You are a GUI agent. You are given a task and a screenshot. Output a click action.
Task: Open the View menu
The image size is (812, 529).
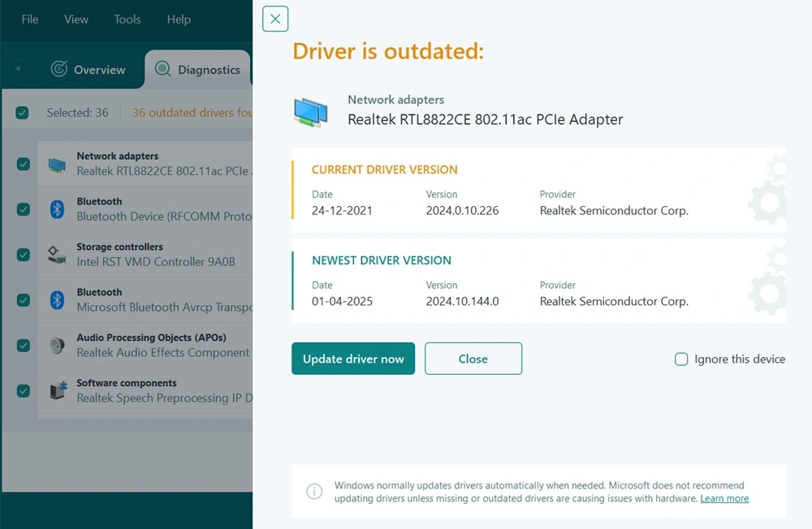click(76, 19)
